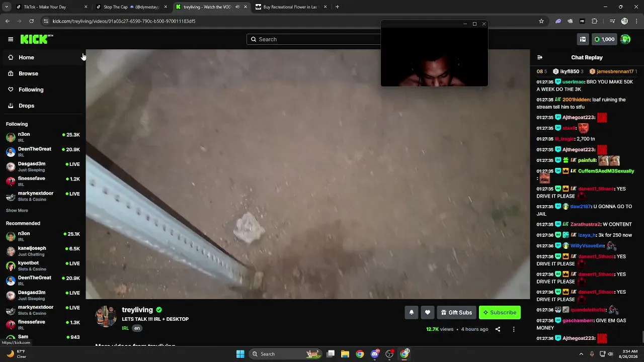Open the Chrome profile avatar
The image size is (644, 362).
624,21
